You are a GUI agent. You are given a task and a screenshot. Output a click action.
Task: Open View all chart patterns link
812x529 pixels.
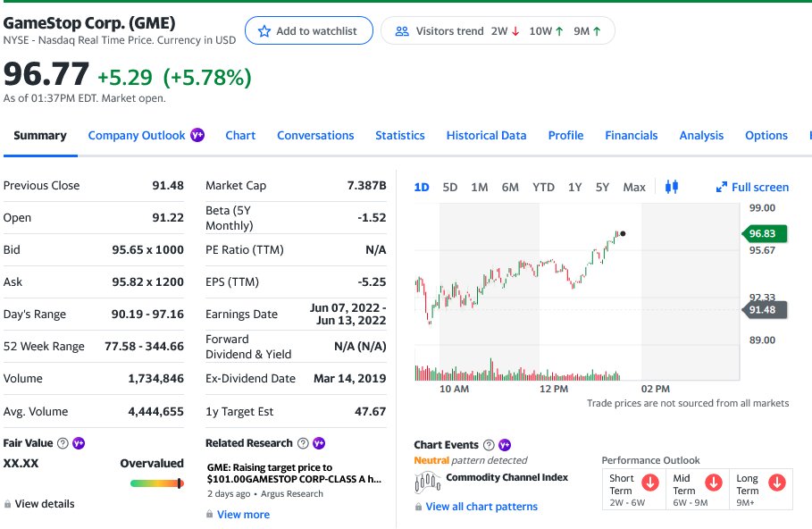[481, 507]
